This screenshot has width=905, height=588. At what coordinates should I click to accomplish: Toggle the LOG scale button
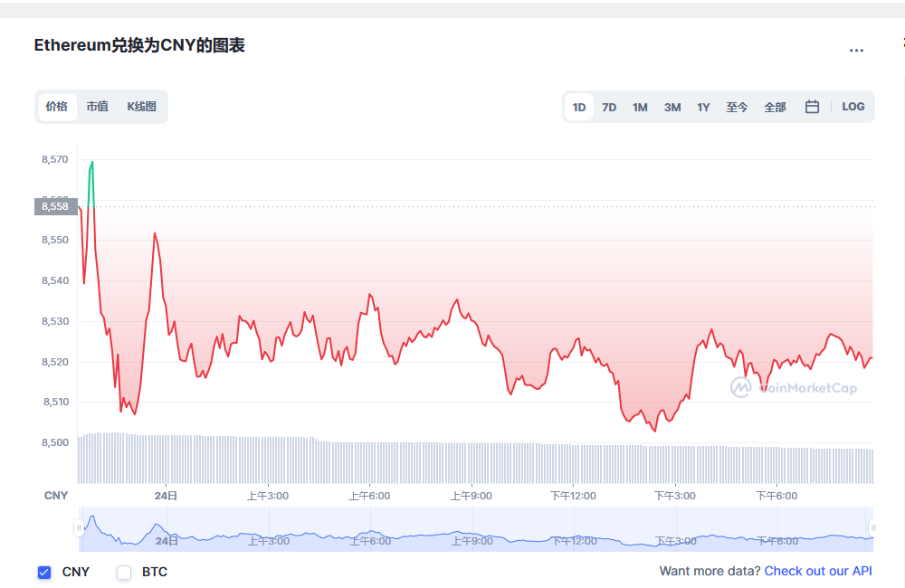[853, 107]
